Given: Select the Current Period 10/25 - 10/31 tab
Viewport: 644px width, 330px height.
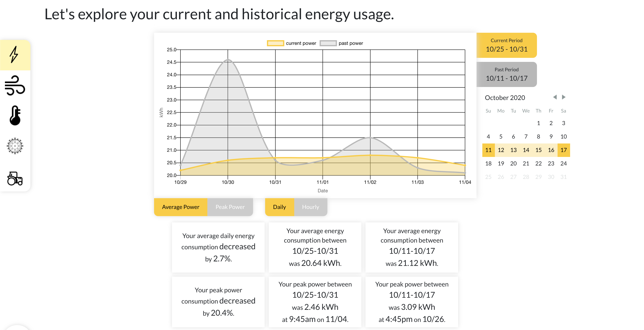Looking at the screenshot, I should [x=507, y=45].
